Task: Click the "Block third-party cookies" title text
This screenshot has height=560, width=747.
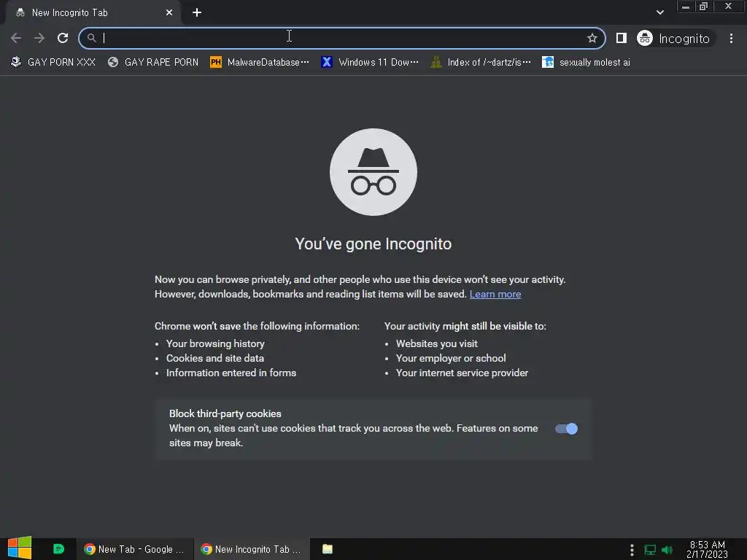Action: [x=225, y=414]
